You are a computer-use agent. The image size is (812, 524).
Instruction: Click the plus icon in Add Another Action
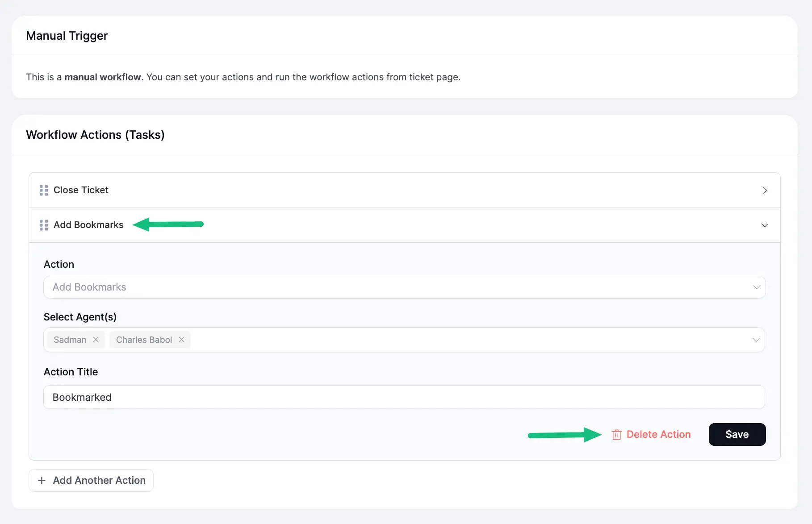coord(42,480)
